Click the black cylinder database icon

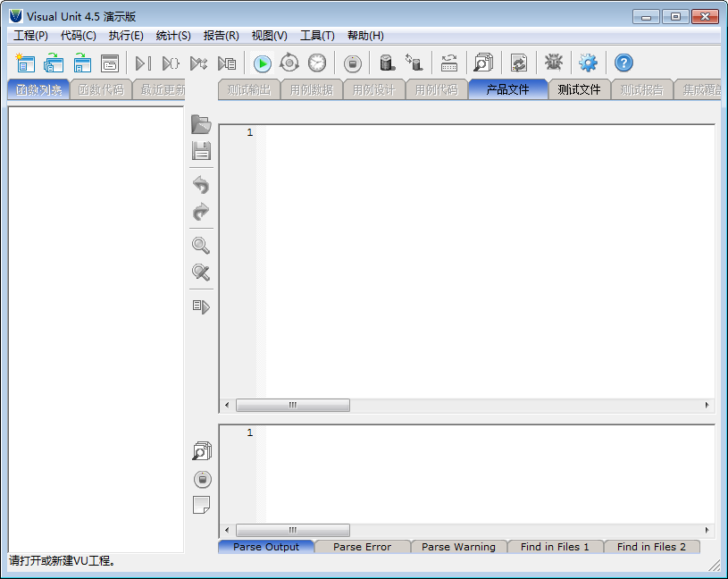tap(387, 63)
